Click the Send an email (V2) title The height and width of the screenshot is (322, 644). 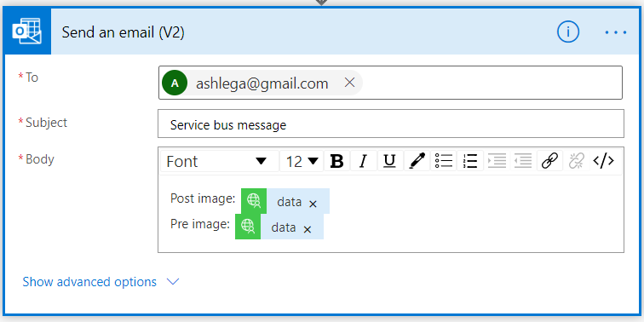(124, 32)
